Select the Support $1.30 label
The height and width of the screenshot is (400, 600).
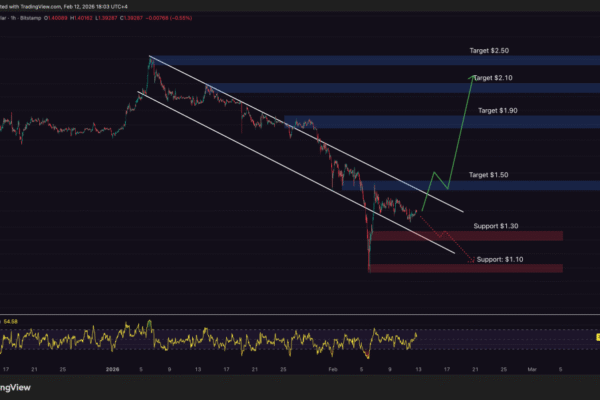coord(497,226)
